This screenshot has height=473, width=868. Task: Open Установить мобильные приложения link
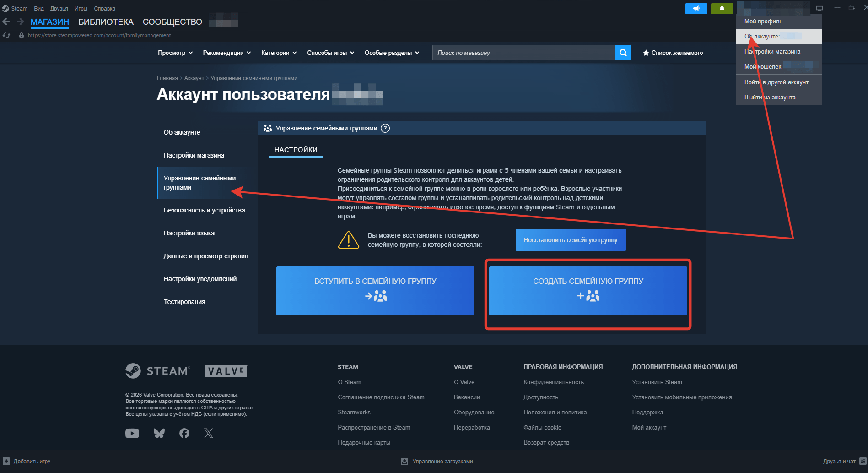[682, 397]
